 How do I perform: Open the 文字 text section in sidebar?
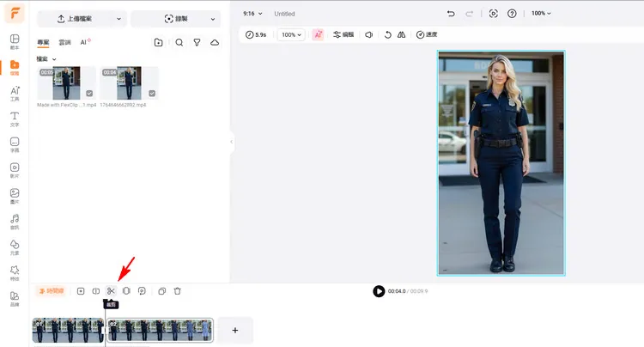(x=15, y=119)
